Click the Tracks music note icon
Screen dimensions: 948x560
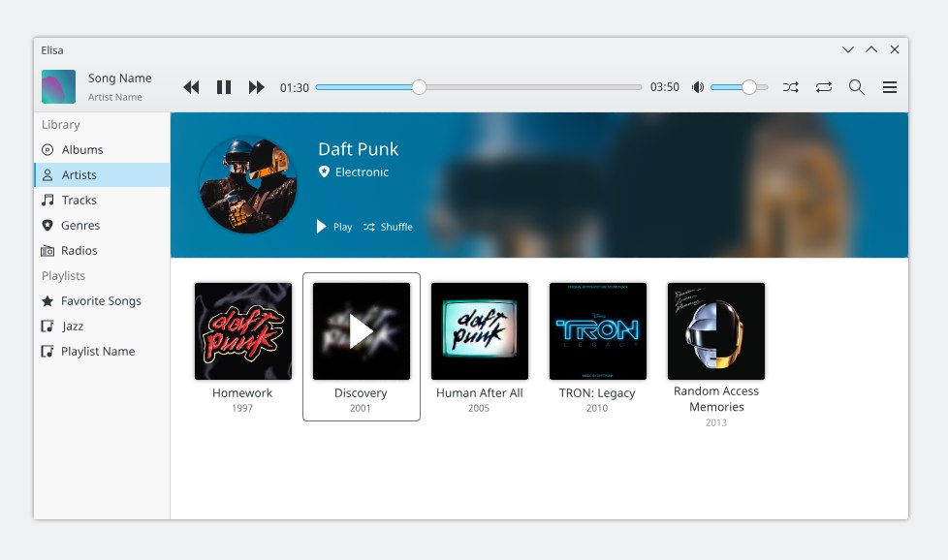[x=47, y=200]
